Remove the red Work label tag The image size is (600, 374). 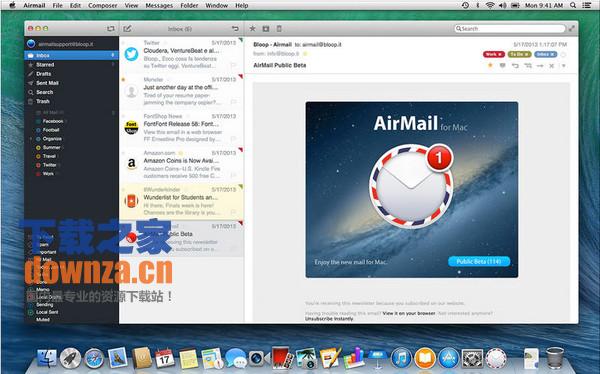[500, 54]
